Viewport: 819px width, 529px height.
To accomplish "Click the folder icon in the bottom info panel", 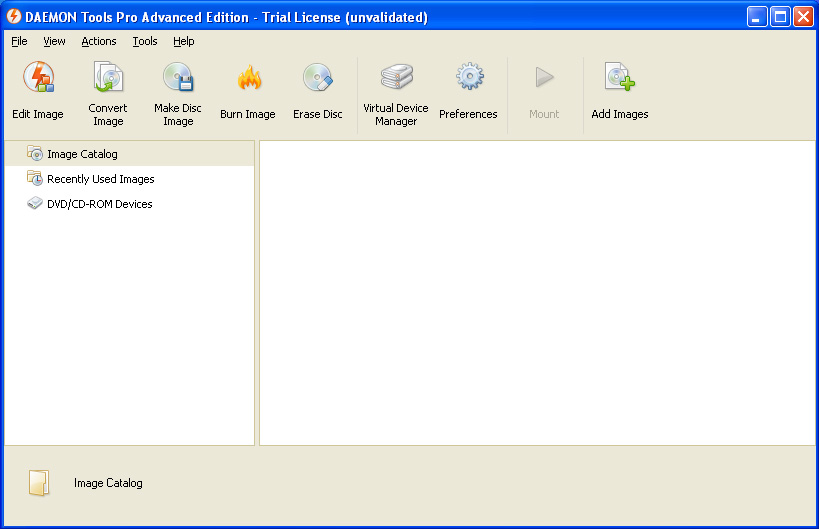I will click(39, 483).
